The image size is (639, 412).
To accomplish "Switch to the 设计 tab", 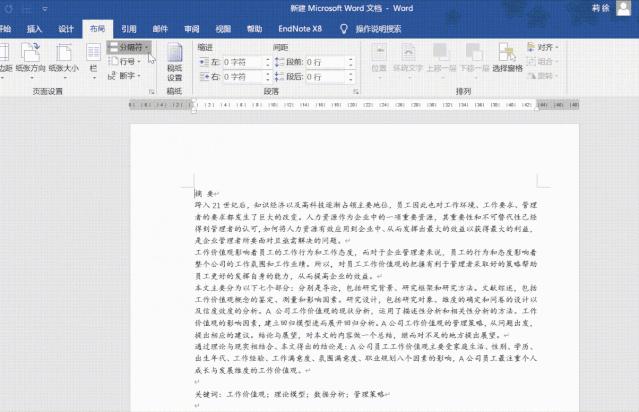I will [x=66, y=29].
